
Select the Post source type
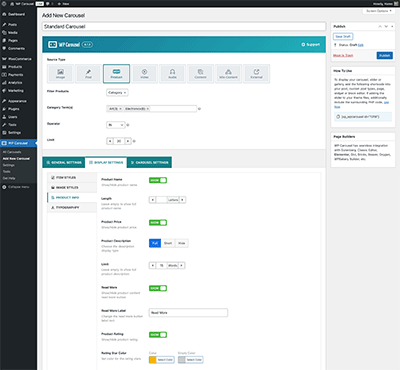(88, 73)
